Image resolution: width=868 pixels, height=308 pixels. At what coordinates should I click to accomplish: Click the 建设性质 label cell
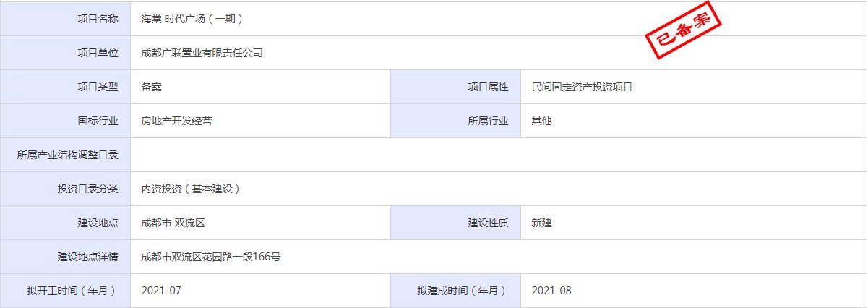point(488,223)
